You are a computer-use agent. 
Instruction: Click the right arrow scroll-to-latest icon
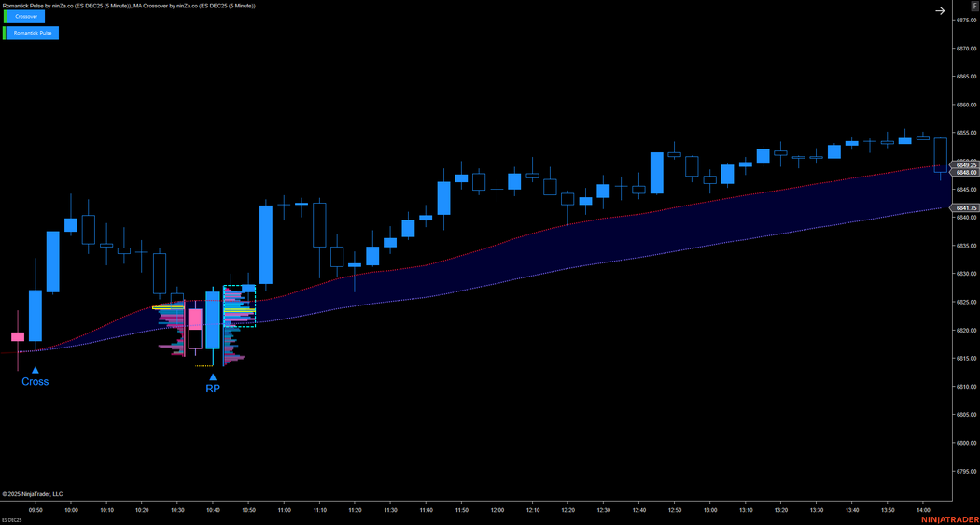coord(940,11)
